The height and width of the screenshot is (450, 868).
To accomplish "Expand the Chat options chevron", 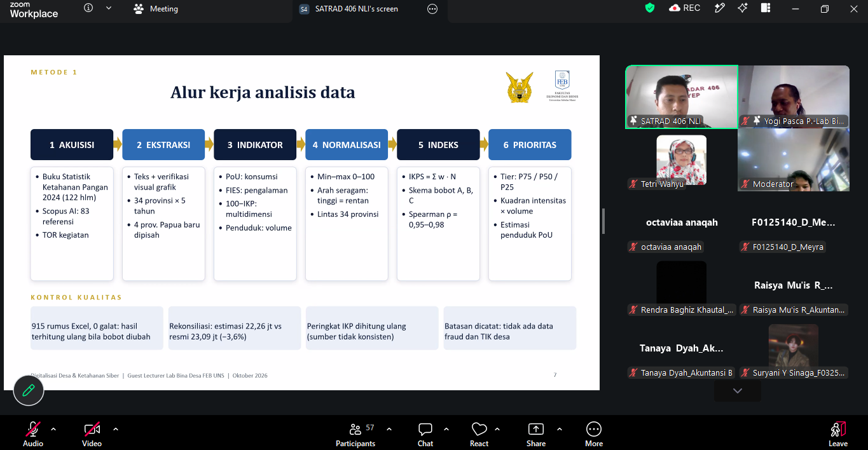I will 446,429.
